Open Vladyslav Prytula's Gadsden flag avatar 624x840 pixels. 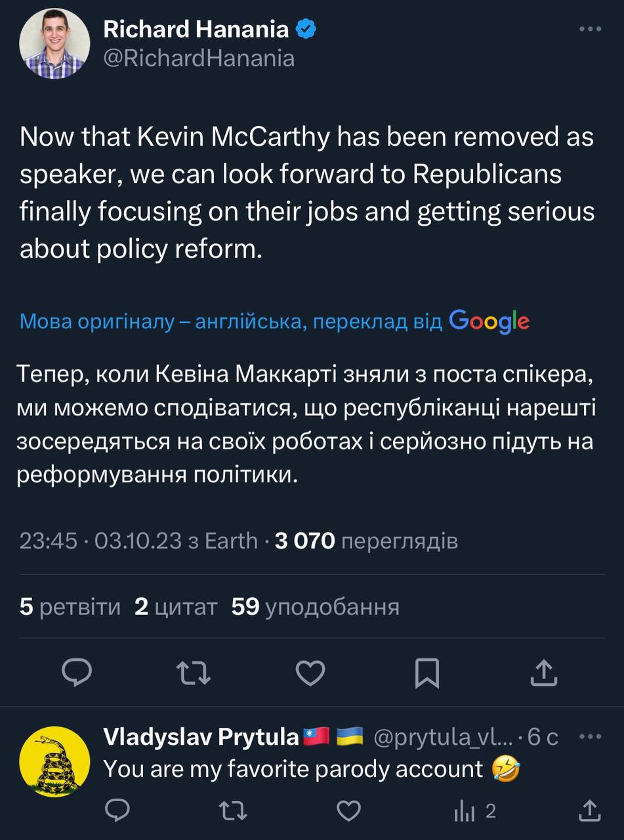[x=54, y=761]
